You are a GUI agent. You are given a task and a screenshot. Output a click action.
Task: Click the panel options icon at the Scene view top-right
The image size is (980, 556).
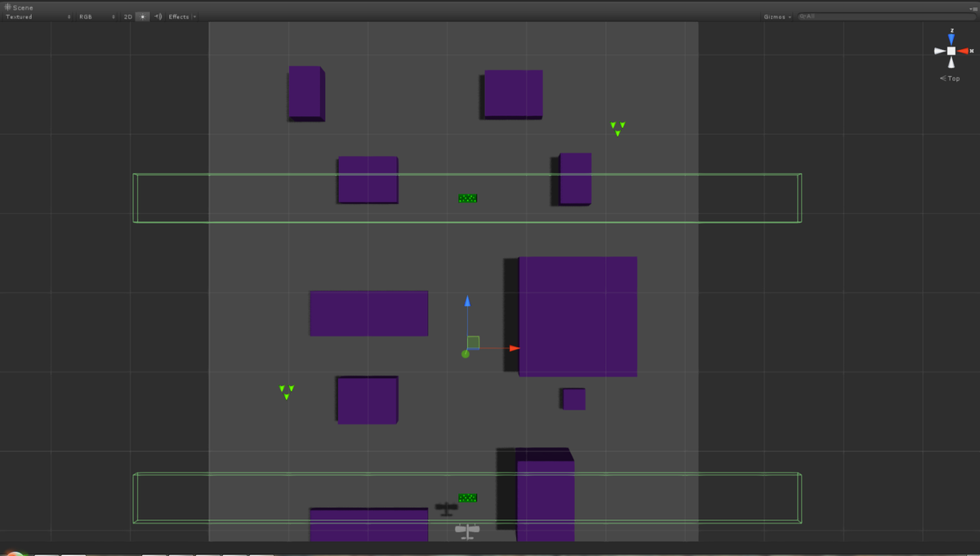pyautogui.click(x=974, y=9)
